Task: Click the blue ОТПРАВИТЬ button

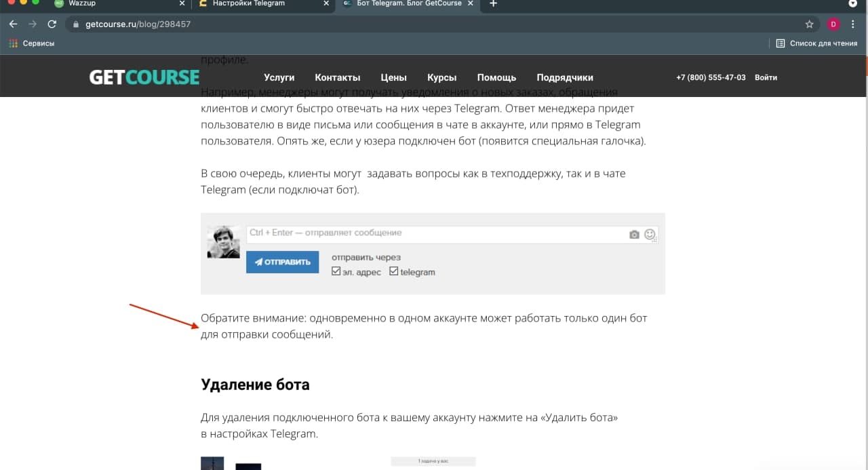Action: coord(282,262)
